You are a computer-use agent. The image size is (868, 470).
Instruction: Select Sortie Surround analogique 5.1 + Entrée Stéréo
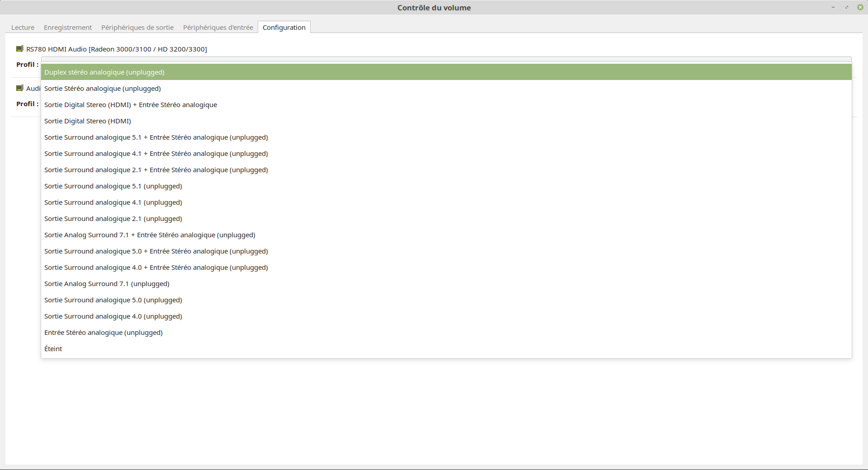pyautogui.click(x=156, y=137)
